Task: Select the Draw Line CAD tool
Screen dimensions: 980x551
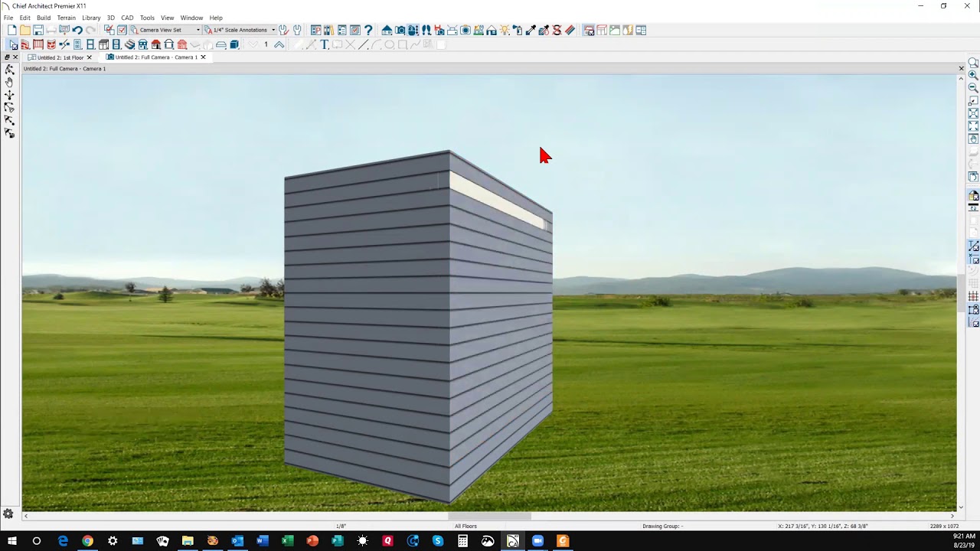Action: click(x=363, y=44)
